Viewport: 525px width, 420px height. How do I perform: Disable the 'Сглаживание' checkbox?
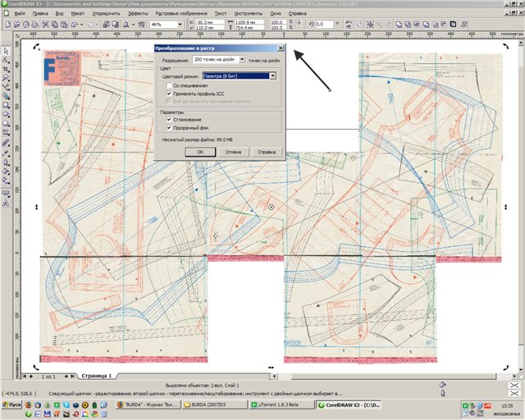(x=168, y=120)
